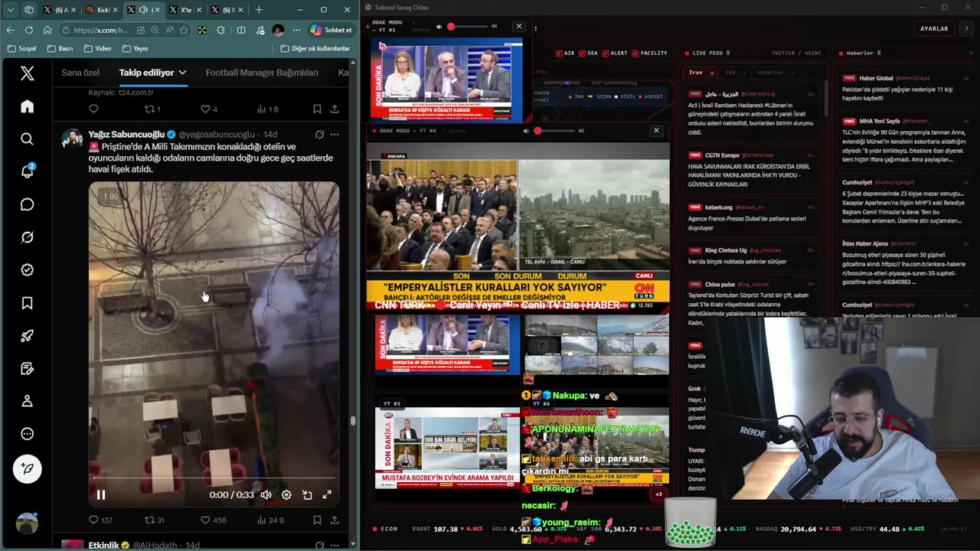This screenshot has width=980, height=551.
Task: Open a new browser tab
Action: [x=259, y=10]
